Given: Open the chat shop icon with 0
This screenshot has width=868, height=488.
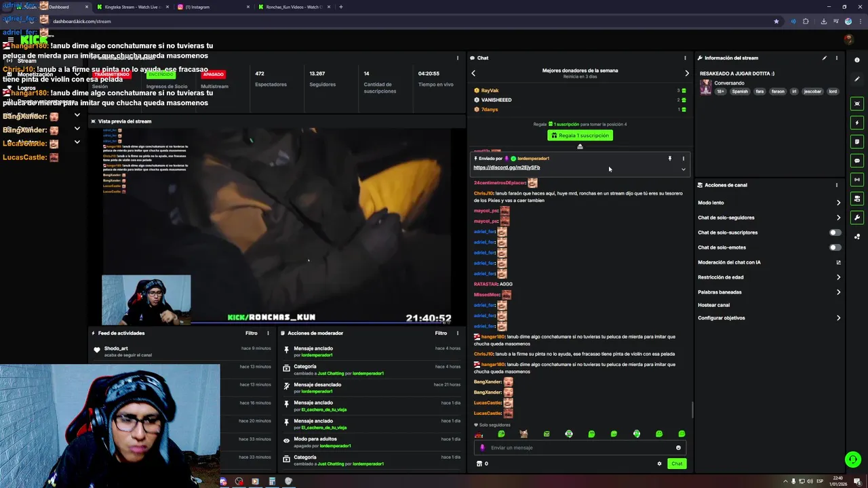Looking at the screenshot, I should tap(482, 464).
